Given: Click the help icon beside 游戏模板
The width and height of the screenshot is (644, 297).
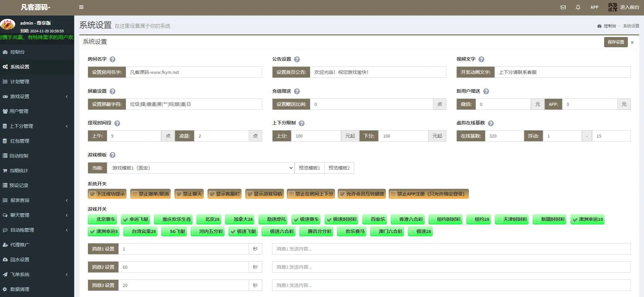Looking at the screenshot, I should [113, 155].
